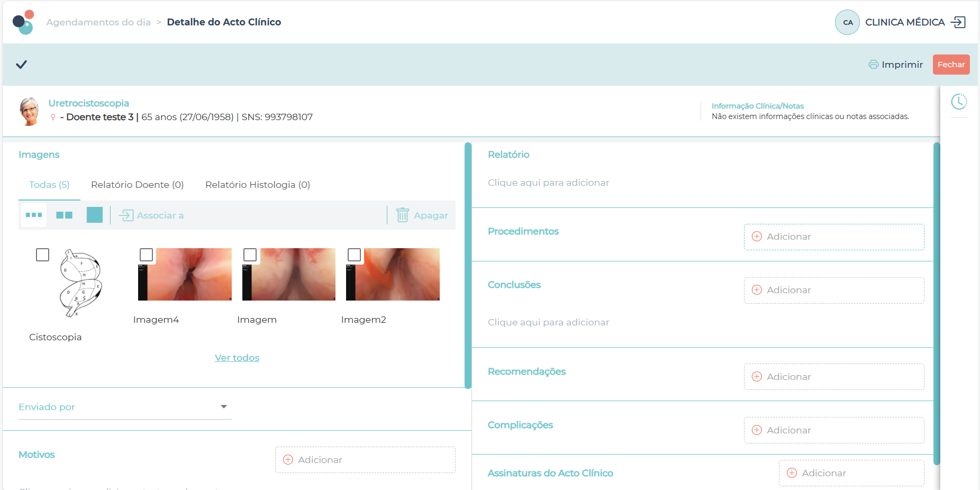The height and width of the screenshot is (490, 980).
Task: Open the history clock icon
Action: pyautogui.click(x=959, y=102)
